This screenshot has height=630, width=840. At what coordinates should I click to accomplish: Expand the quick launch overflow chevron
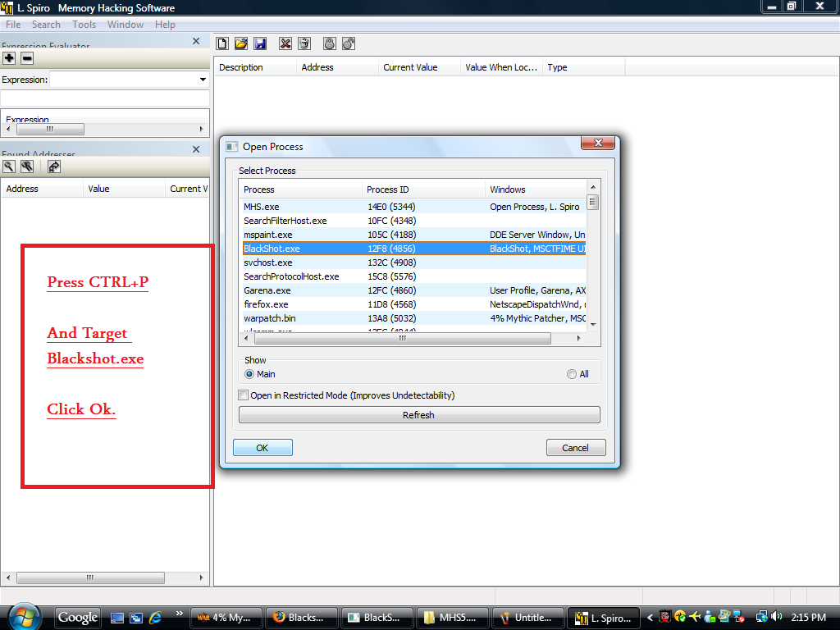coord(180,614)
